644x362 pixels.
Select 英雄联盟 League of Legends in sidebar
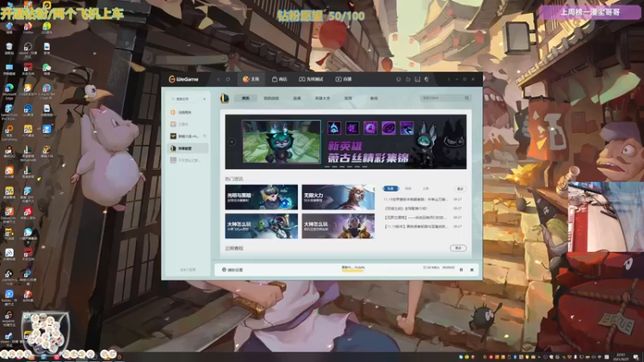click(188, 148)
